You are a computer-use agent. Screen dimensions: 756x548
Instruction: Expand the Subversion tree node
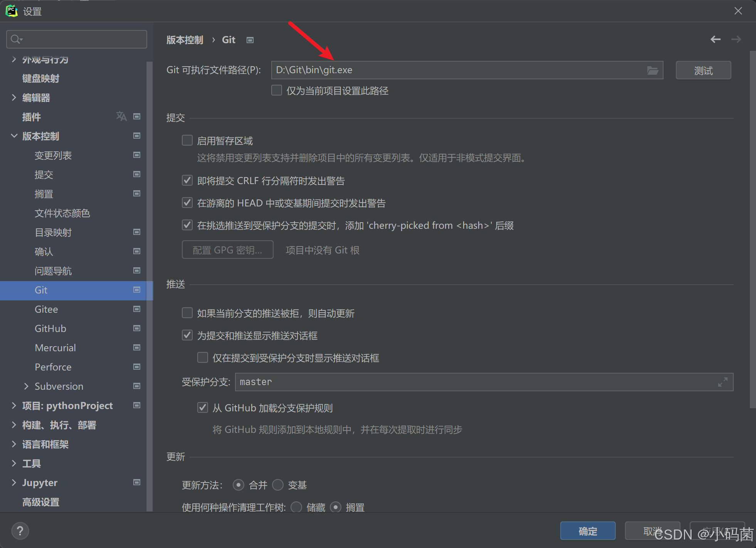pos(26,386)
